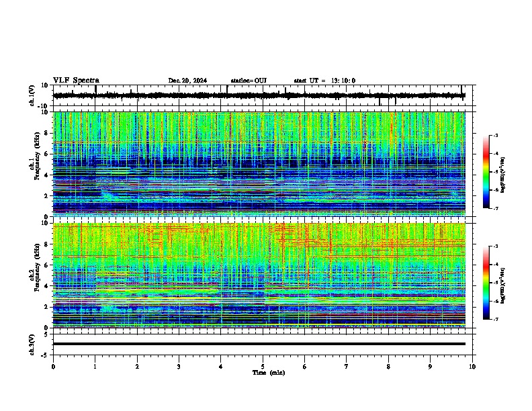Click time axis tick label '0'
This screenshot has width=532, height=411.
point(53,367)
